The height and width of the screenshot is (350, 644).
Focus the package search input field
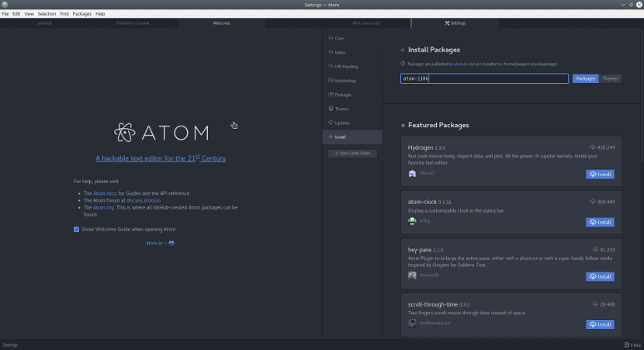pos(485,78)
